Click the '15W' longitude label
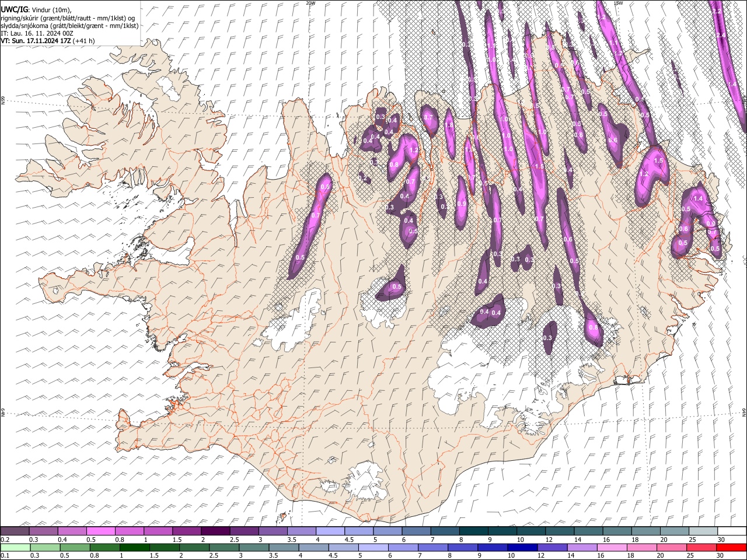The height and width of the screenshot is (560, 747). pyautogui.click(x=619, y=3)
